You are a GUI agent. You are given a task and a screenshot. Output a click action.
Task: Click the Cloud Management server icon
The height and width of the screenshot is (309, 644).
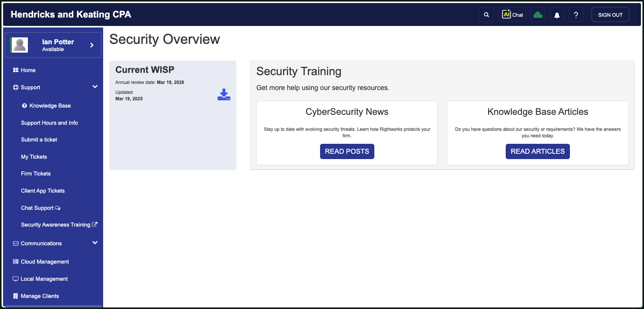[x=16, y=262]
